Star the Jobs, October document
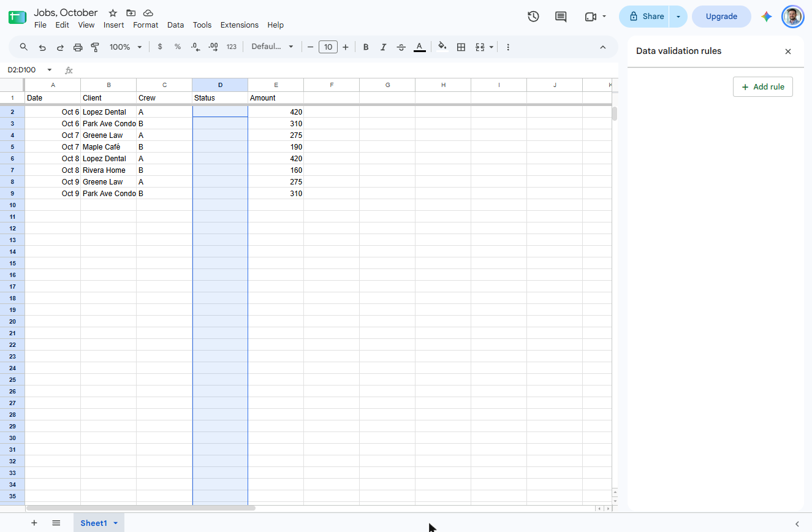Viewport: 812px width, 532px height. pos(113,13)
